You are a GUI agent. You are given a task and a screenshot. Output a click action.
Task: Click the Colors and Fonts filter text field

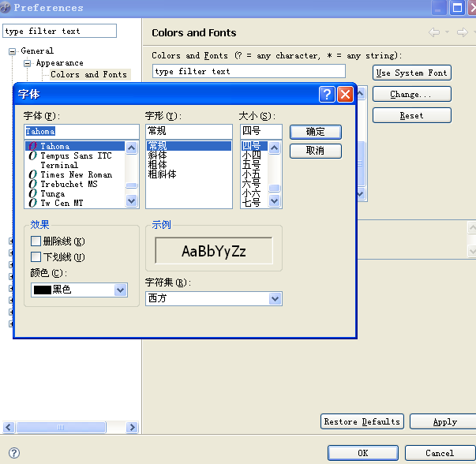[249, 71]
